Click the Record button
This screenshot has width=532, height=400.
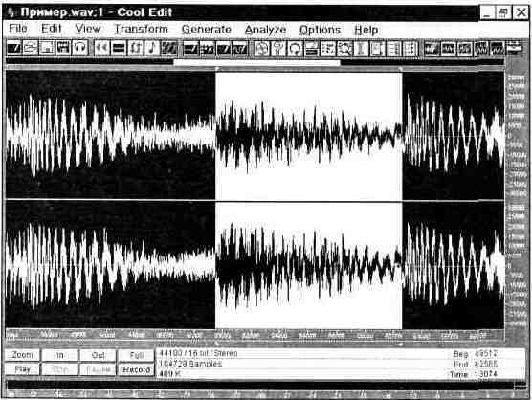(137, 369)
